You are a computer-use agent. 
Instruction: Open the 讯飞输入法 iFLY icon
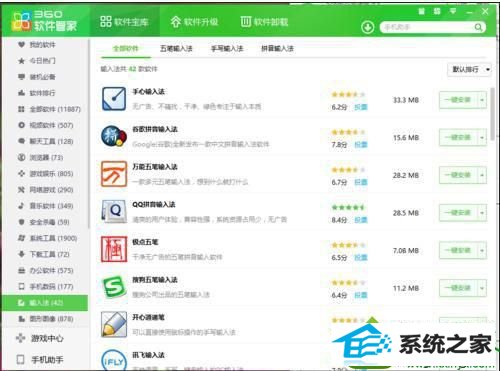click(x=114, y=361)
